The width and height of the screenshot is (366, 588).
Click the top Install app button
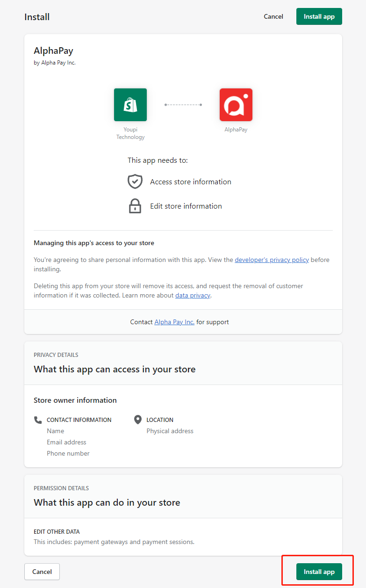tap(319, 16)
